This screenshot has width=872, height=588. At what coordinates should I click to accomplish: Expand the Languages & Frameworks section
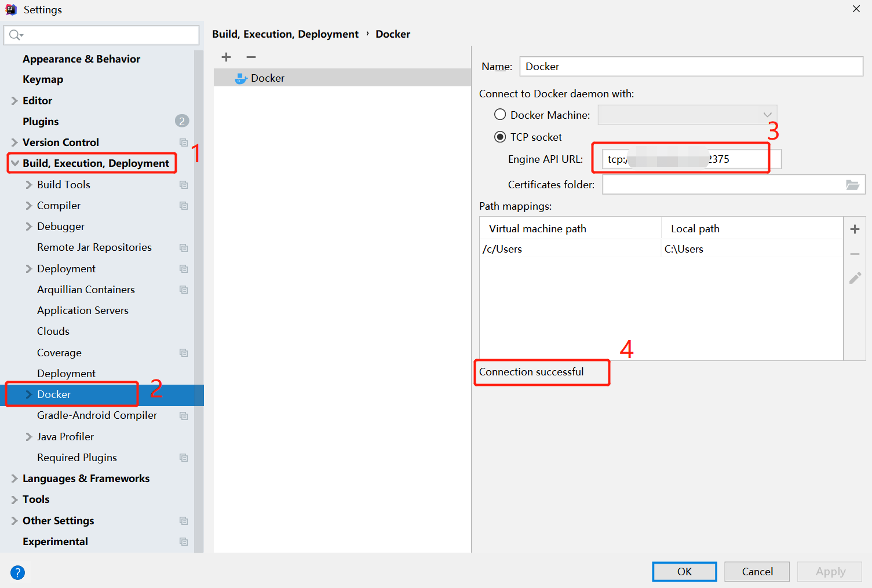[x=14, y=479]
